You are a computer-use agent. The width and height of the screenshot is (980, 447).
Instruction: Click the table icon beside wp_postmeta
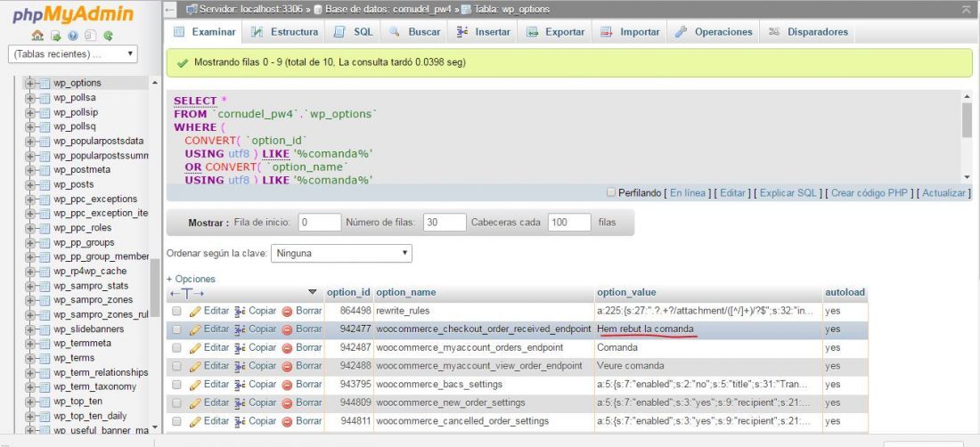click(45, 170)
